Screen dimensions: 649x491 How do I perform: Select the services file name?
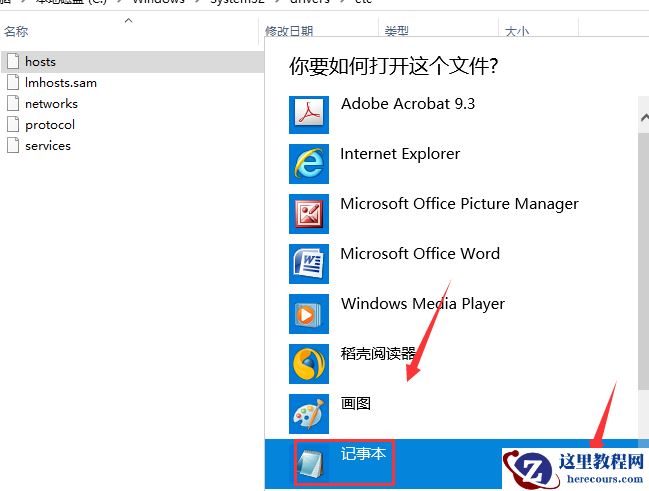click(48, 146)
